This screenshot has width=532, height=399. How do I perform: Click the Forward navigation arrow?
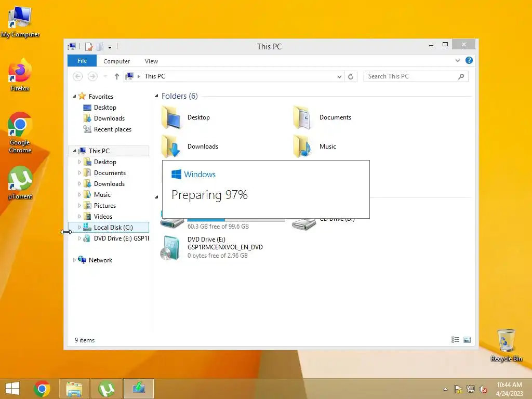coord(92,76)
